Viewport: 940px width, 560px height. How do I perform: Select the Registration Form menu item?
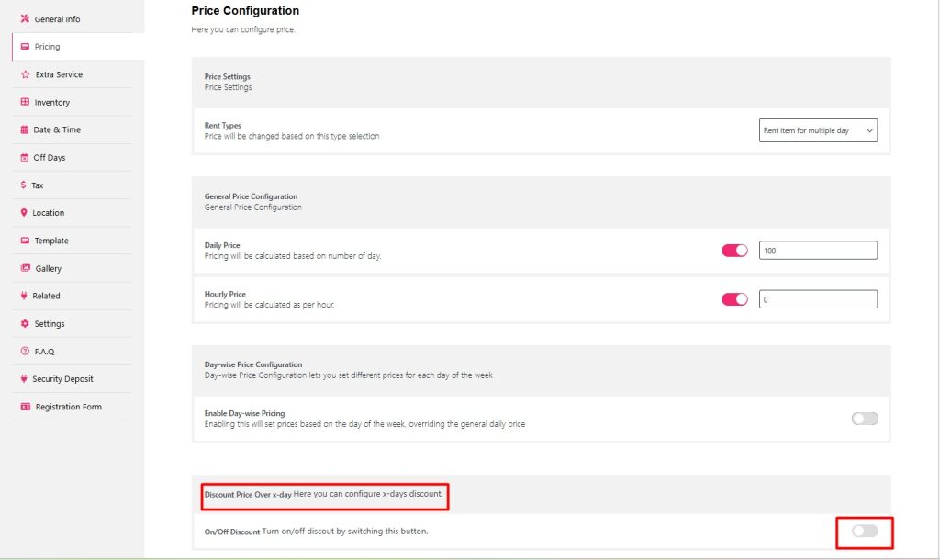68,407
